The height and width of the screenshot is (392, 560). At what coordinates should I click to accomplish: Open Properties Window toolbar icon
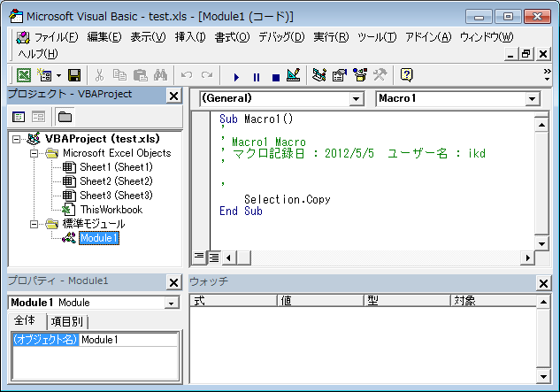340,75
